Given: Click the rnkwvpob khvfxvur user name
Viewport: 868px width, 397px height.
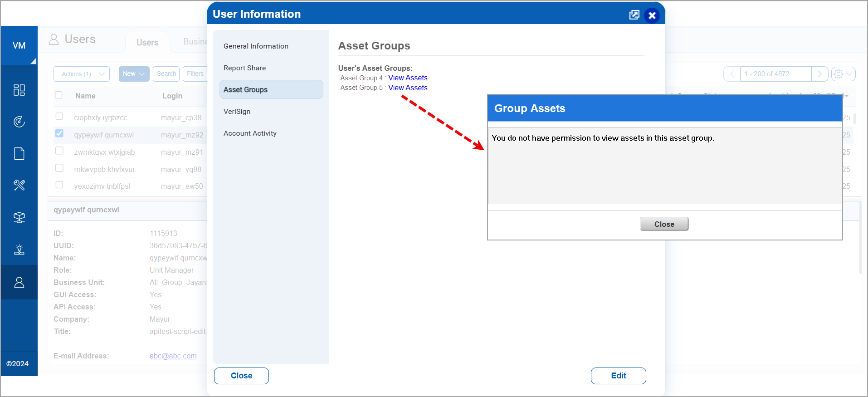Looking at the screenshot, I should 104,170.
